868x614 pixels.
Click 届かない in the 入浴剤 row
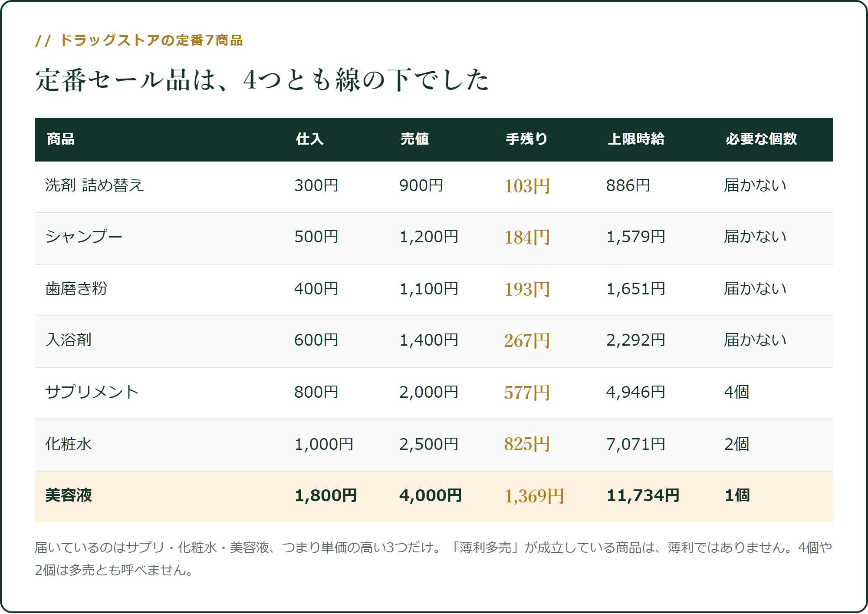[755, 340]
